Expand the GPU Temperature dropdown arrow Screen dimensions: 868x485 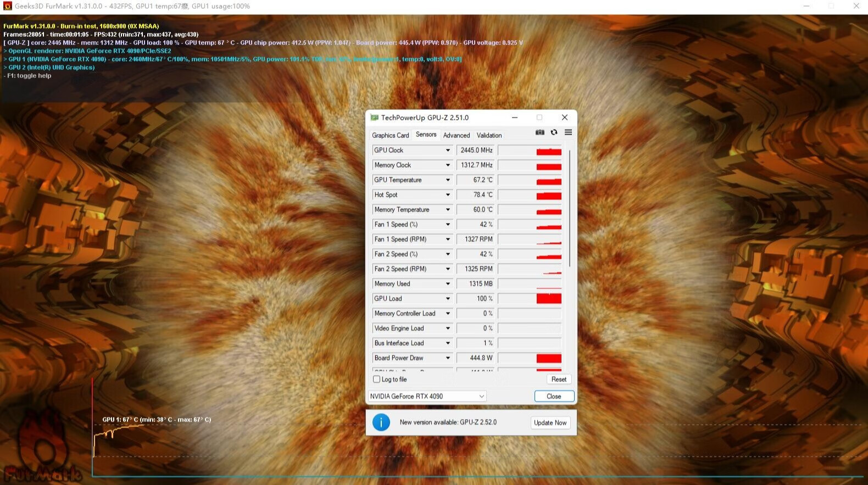(448, 180)
